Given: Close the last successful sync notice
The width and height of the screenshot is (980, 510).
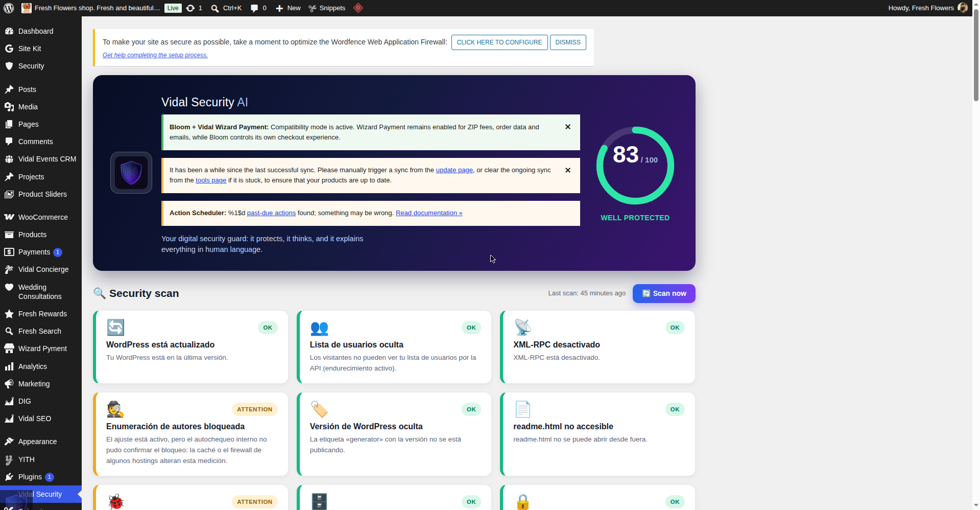Looking at the screenshot, I should [568, 170].
